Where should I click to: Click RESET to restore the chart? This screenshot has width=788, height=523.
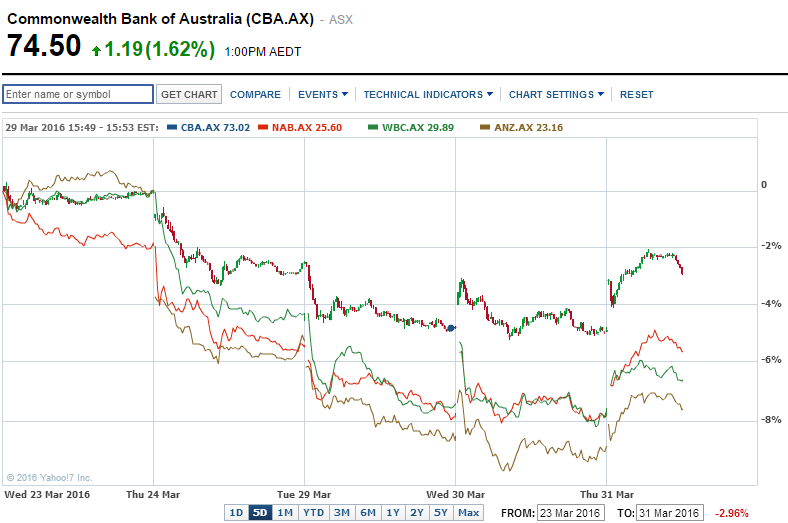[636, 94]
